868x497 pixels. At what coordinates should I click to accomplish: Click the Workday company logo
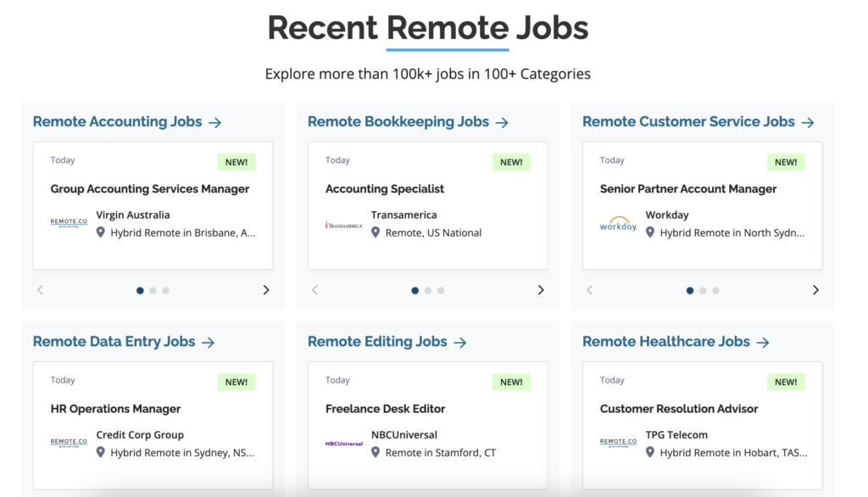618,223
